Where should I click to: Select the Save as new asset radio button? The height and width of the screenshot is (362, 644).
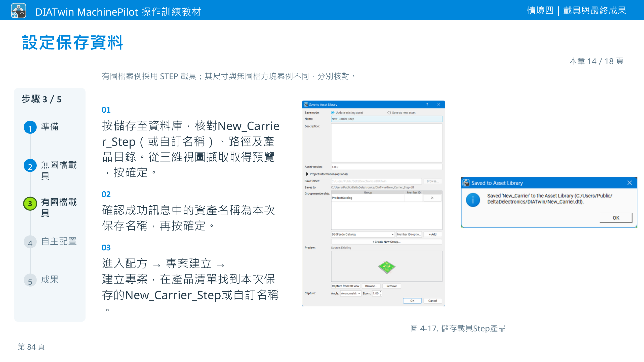click(389, 113)
